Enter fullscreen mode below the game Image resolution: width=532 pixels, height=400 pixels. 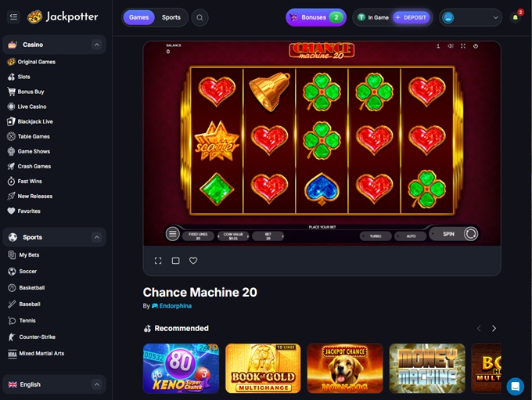click(158, 261)
